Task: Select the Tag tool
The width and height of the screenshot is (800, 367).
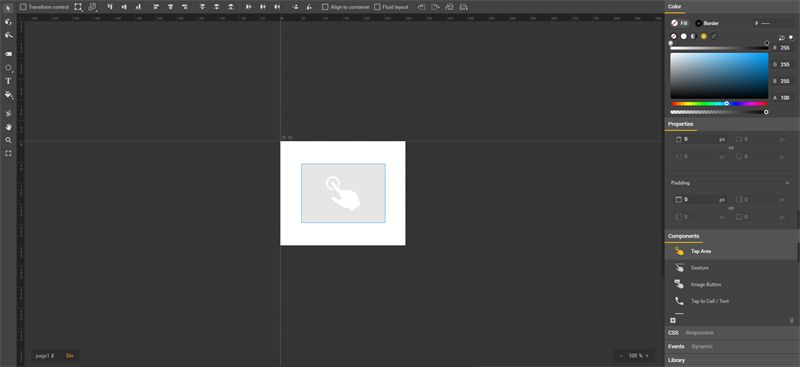Action: pyautogui.click(x=8, y=54)
